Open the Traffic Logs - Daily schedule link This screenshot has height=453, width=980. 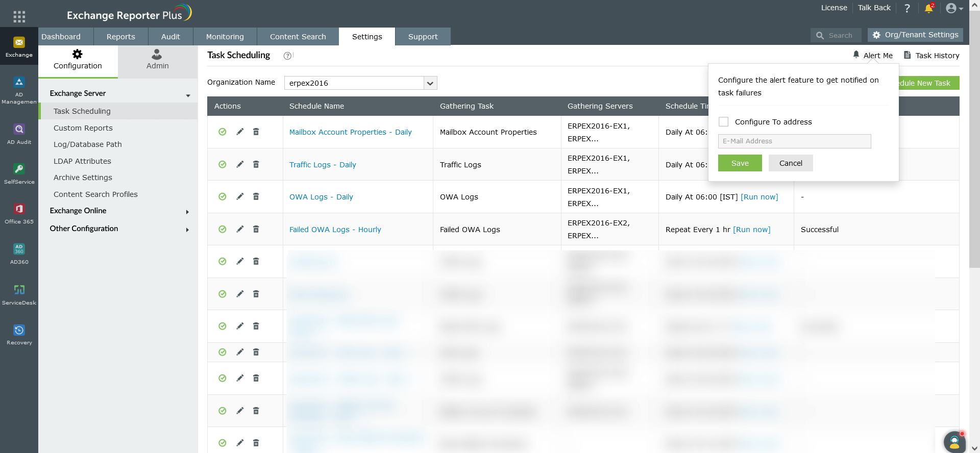point(323,165)
